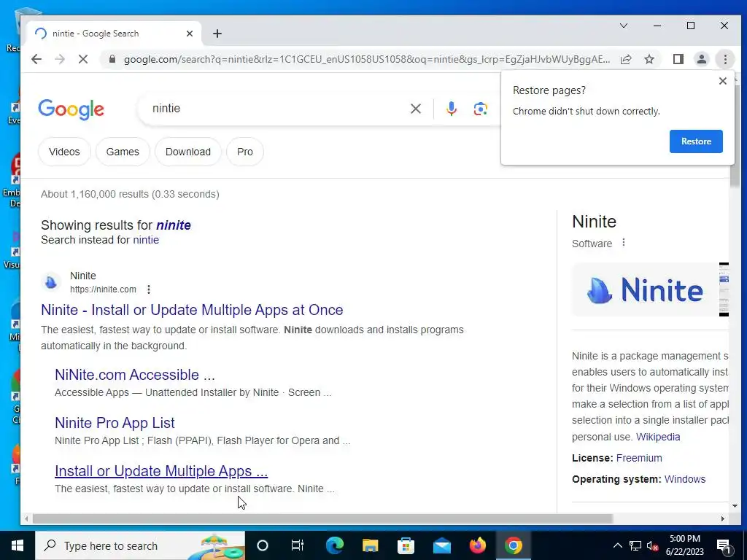Viewport: 747px width, 560px height.
Task: Show hidden system tray icons
Action: (617, 545)
